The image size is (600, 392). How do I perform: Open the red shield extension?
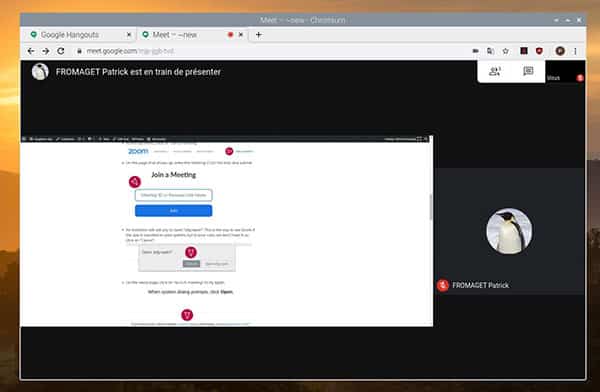click(x=539, y=51)
